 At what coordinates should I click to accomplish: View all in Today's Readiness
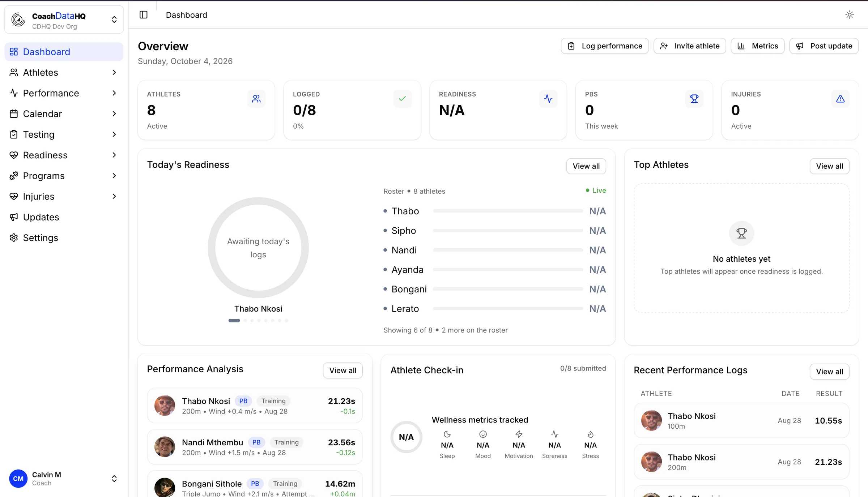pos(586,166)
